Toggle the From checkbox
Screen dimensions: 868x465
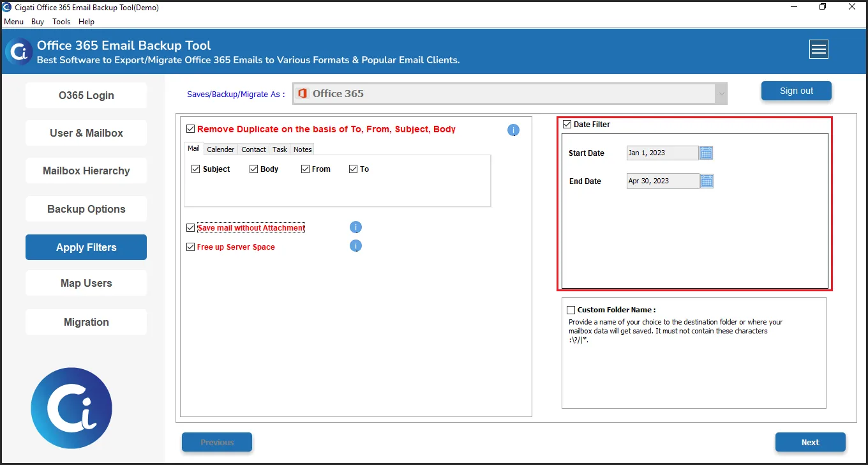coord(305,169)
